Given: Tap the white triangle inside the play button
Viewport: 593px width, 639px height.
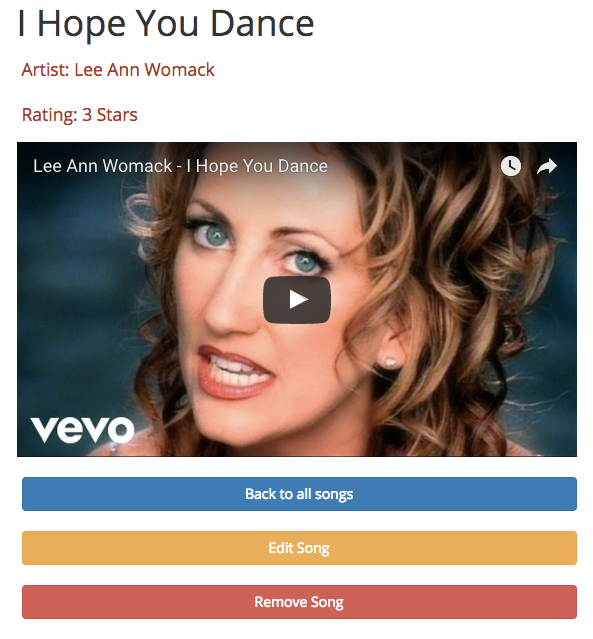Looking at the screenshot, I should pos(298,300).
